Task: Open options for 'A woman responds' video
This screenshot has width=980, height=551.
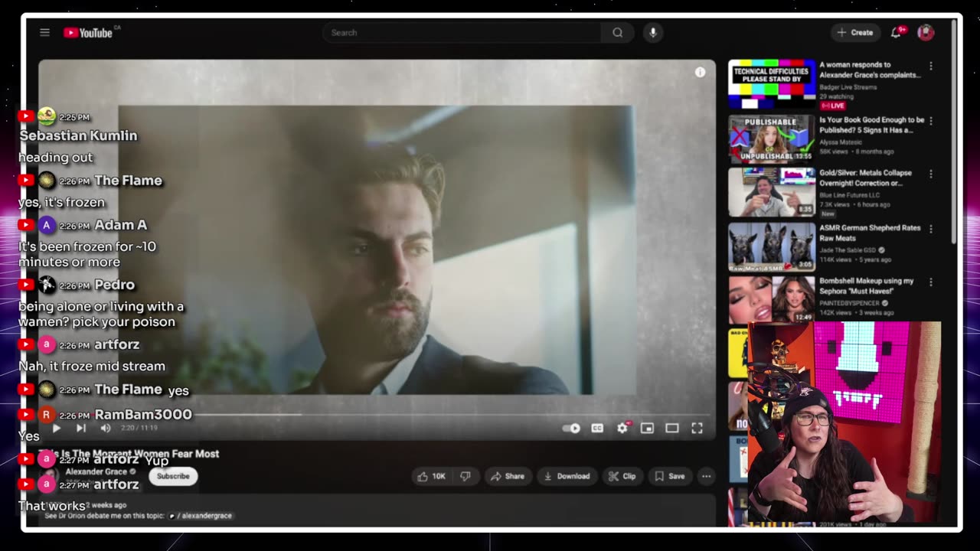Action: 931,66
